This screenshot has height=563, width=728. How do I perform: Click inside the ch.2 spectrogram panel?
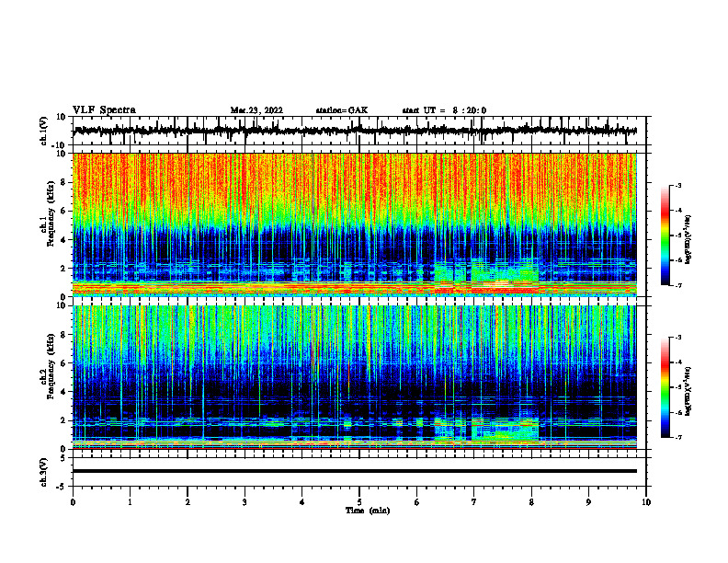pyautogui.click(x=355, y=377)
